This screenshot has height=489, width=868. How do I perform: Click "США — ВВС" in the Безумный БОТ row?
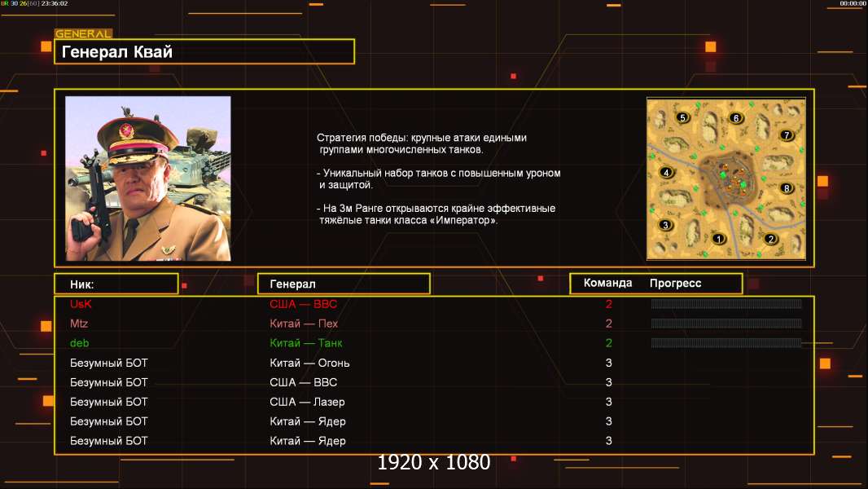304,382
